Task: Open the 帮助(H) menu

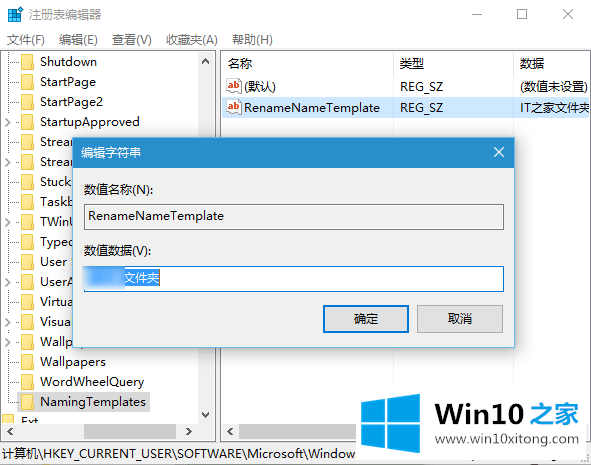Action: tap(252, 40)
